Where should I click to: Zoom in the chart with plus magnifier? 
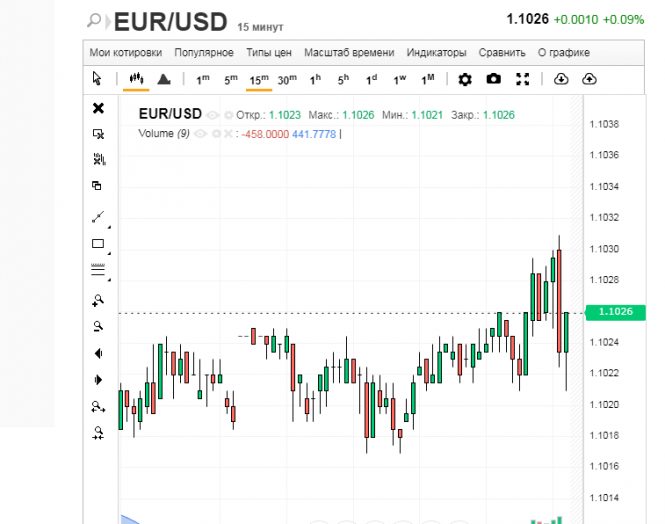coord(98,301)
